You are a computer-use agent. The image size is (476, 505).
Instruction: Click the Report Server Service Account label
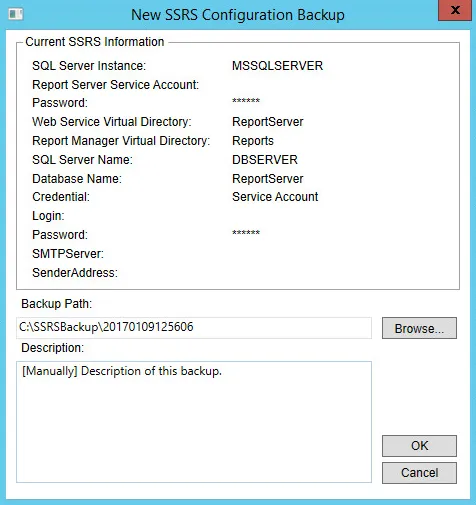click(115, 85)
